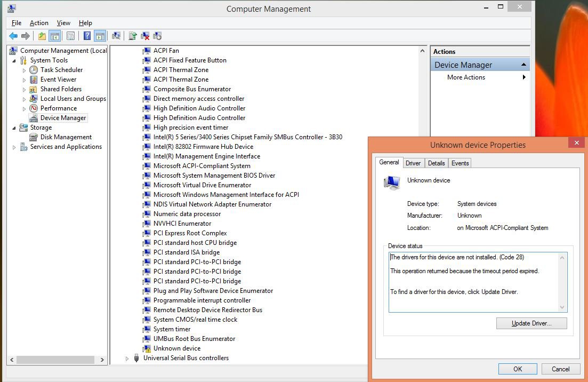Click the Up one level folder icon
Screen dimensions: 588x382
click(42, 36)
